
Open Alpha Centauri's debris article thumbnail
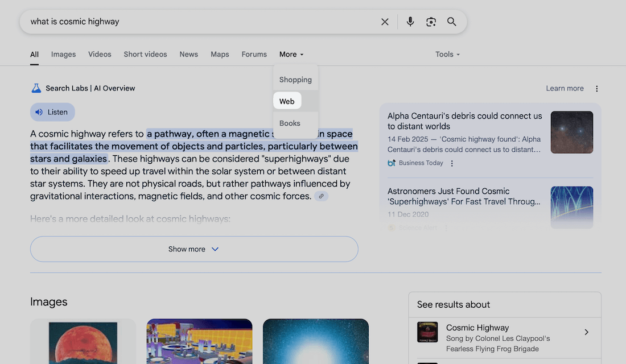(x=571, y=133)
